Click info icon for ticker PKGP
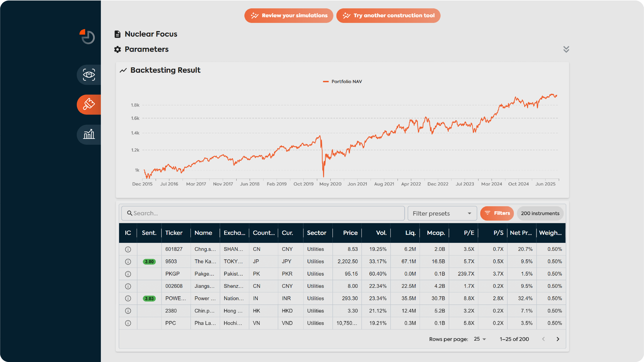This screenshot has height=362, width=644. (x=128, y=274)
